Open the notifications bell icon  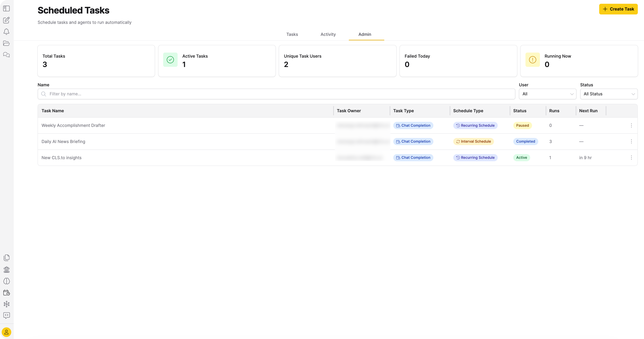[x=7, y=32]
